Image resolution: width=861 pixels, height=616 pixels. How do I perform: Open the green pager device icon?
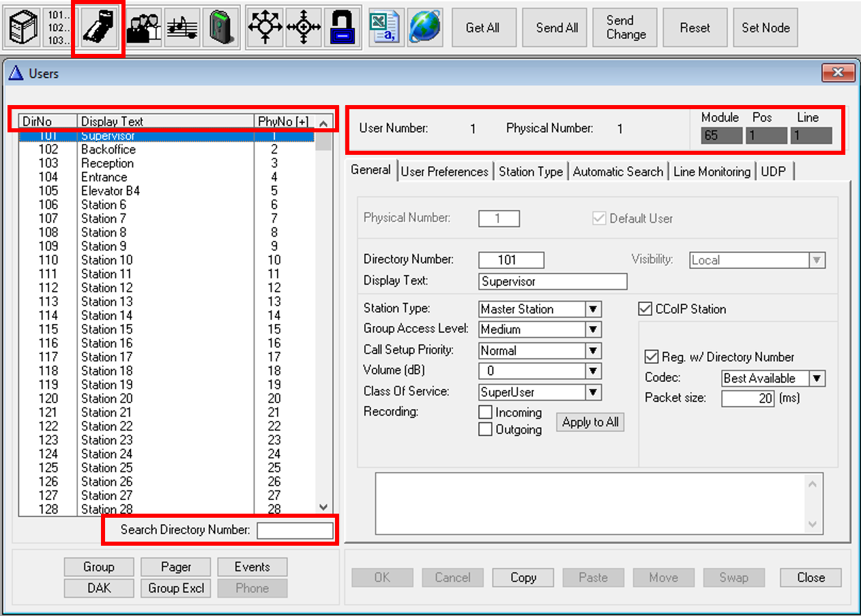(220, 27)
